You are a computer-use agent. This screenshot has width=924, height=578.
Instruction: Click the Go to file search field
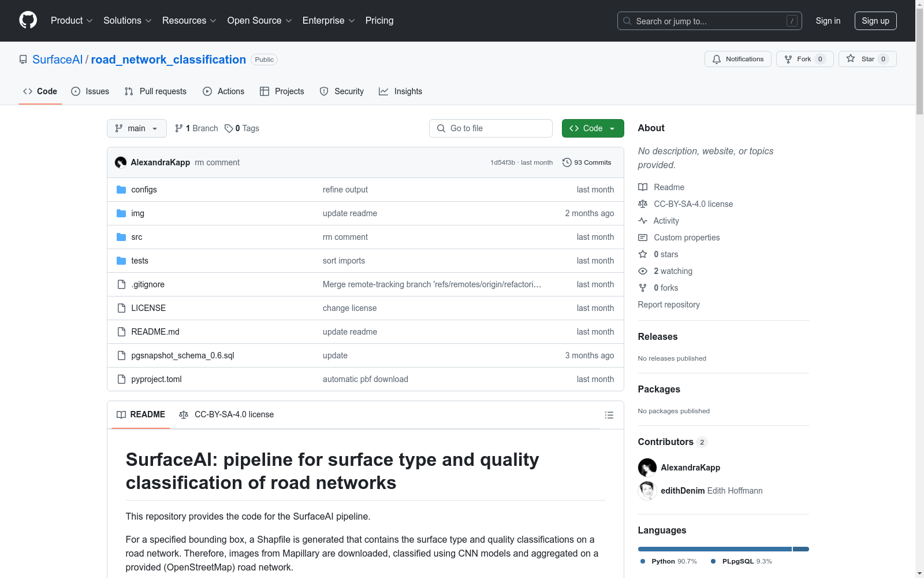pyautogui.click(x=491, y=128)
